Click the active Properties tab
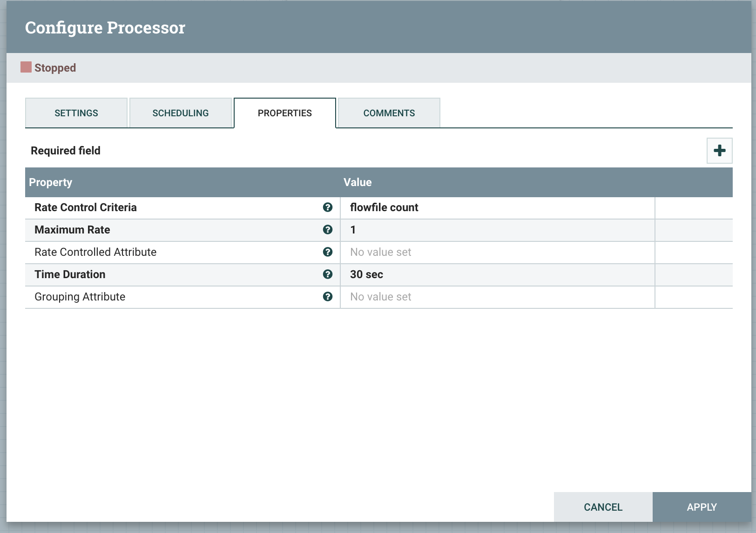The image size is (756, 533). pos(284,113)
